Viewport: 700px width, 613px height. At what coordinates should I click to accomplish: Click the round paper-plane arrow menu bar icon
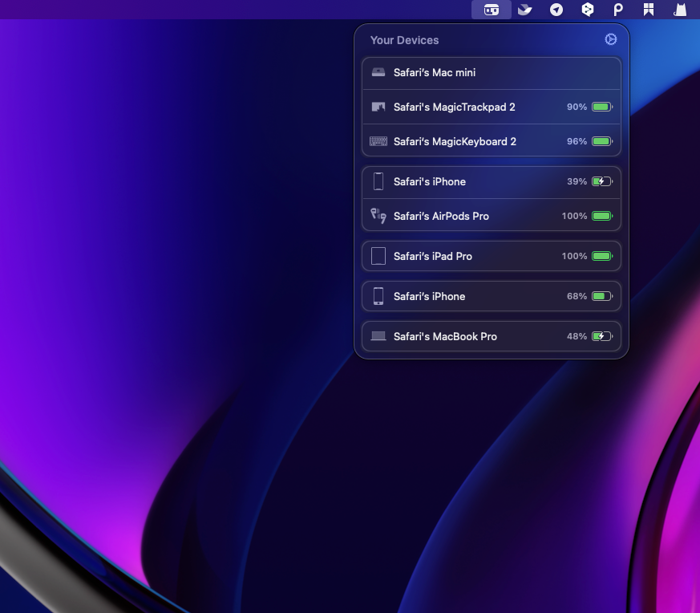tap(556, 10)
